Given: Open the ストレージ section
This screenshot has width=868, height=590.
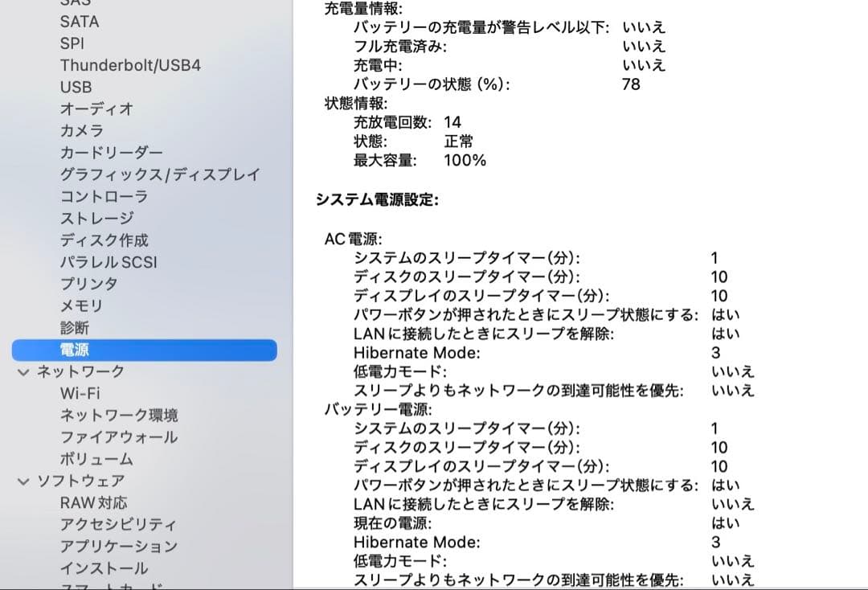Looking at the screenshot, I should click(x=96, y=218).
